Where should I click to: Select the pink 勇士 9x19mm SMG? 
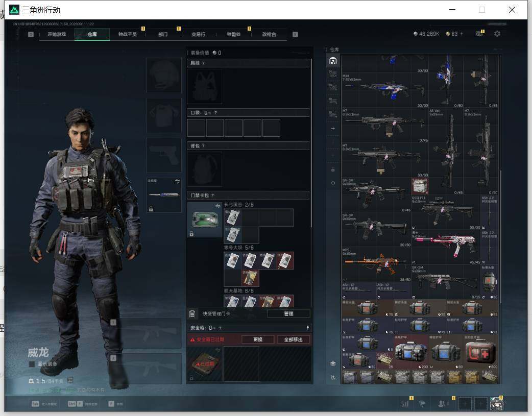click(x=446, y=247)
